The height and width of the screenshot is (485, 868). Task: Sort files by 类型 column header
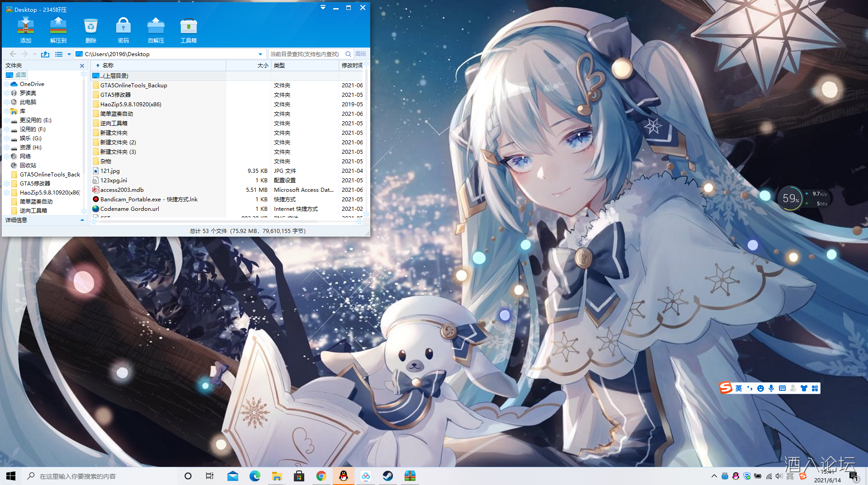click(x=279, y=66)
